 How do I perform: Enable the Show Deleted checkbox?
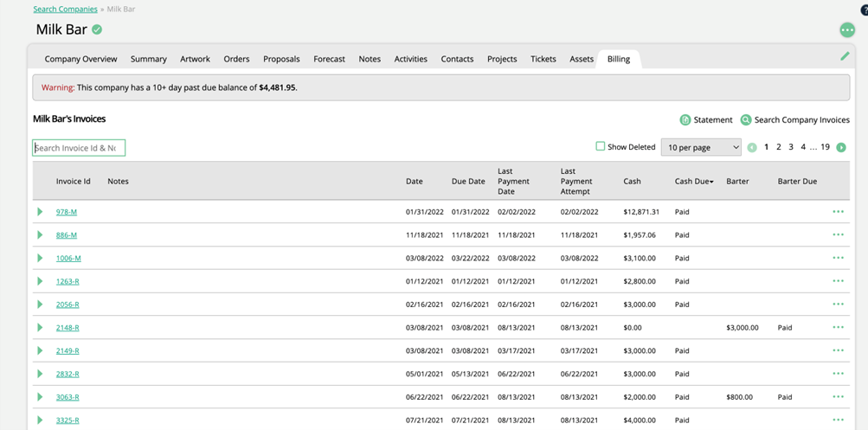(600, 147)
